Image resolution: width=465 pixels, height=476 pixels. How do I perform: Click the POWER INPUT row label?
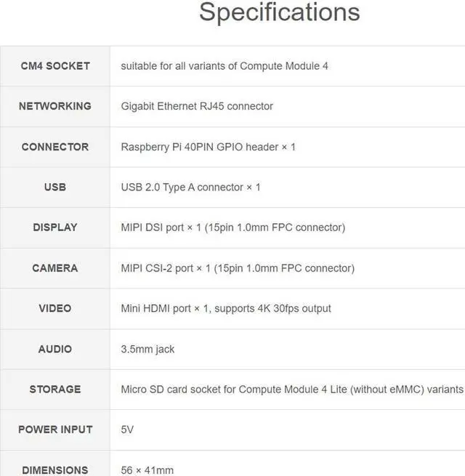55,429
